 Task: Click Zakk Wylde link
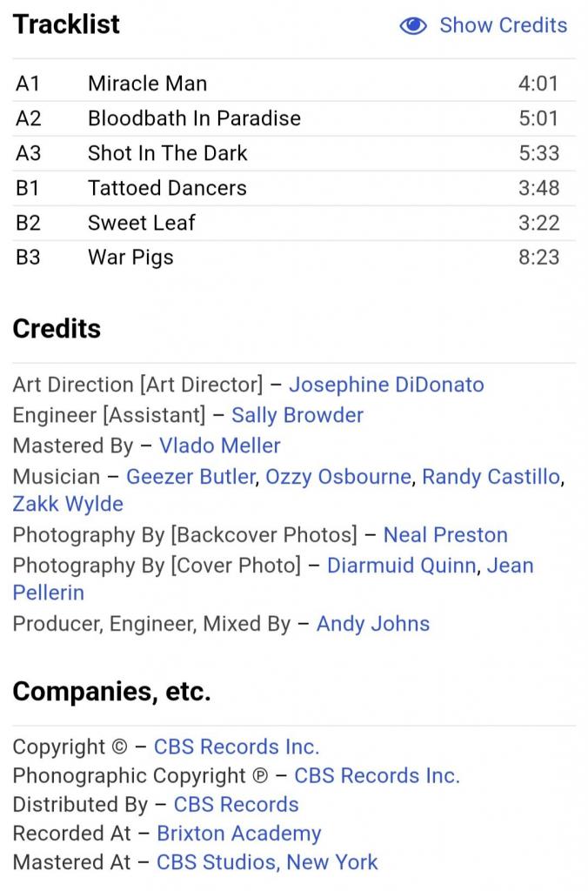pos(68,504)
